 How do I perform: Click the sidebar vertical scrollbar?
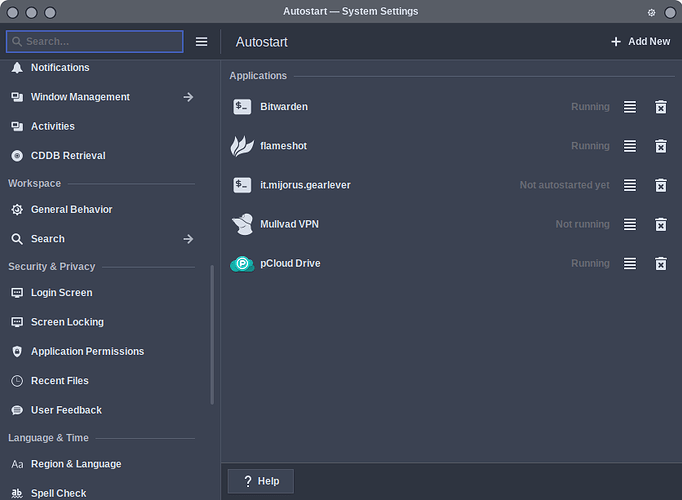[x=212, y=335]
